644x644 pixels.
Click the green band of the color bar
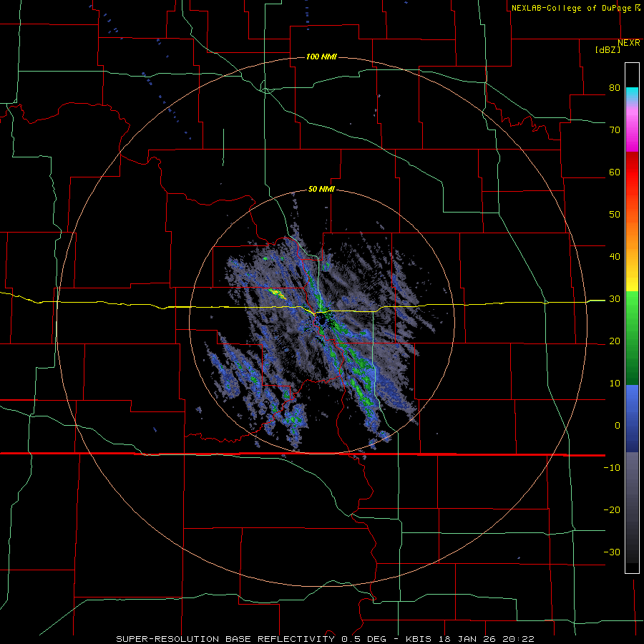click(x=632, y=338)
